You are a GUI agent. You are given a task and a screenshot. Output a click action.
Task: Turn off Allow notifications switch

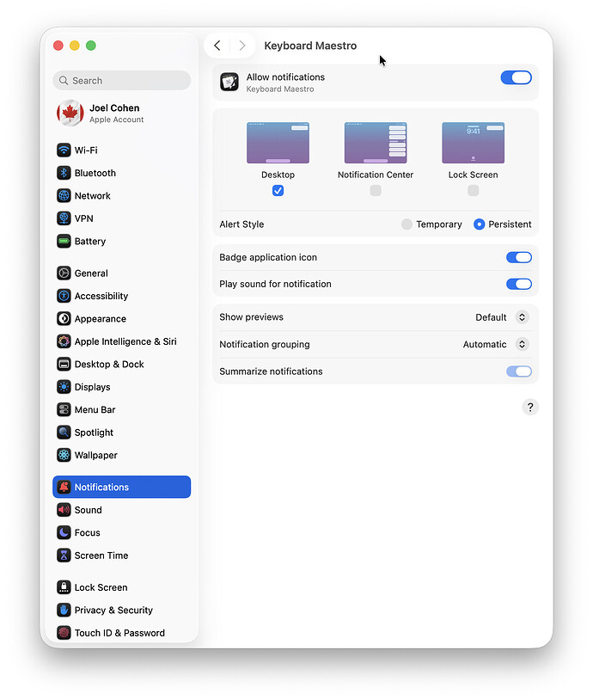click(516, 77)
